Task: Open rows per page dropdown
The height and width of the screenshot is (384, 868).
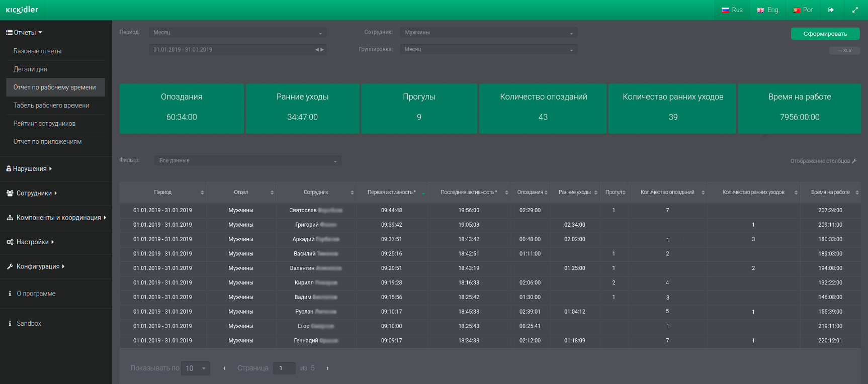Action: pyautogui.click(x=196, y=368)
